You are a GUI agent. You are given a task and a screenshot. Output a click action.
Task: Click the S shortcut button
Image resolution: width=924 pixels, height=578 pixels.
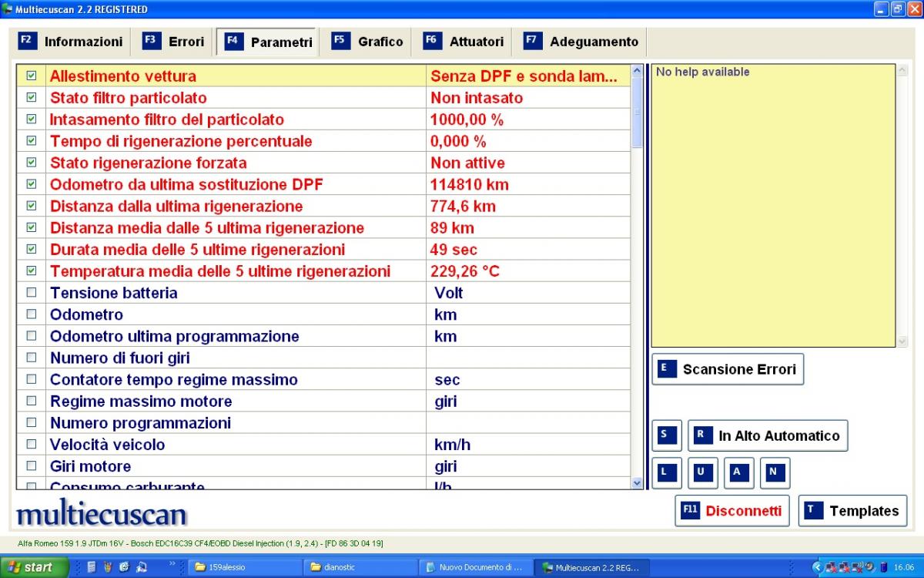click(667, 435)
